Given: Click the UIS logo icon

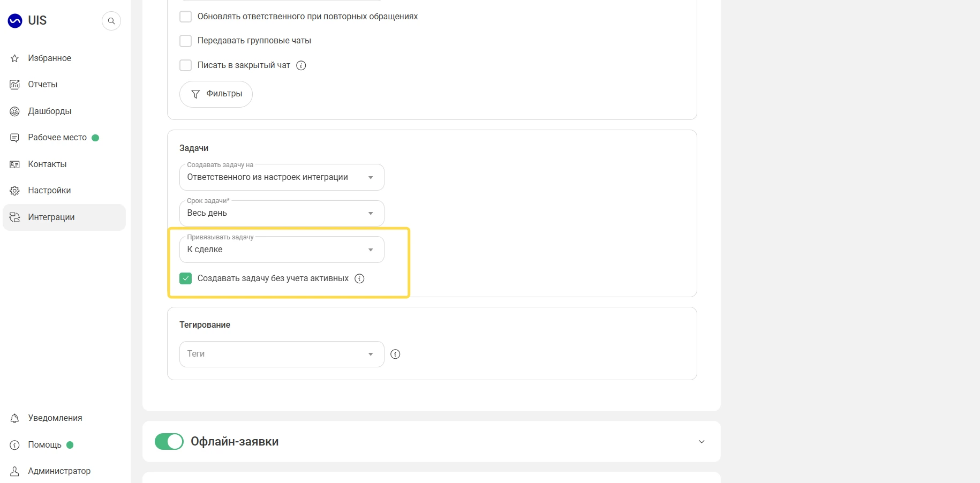Looking at the screenshot, I should click(x=15, y=21).
